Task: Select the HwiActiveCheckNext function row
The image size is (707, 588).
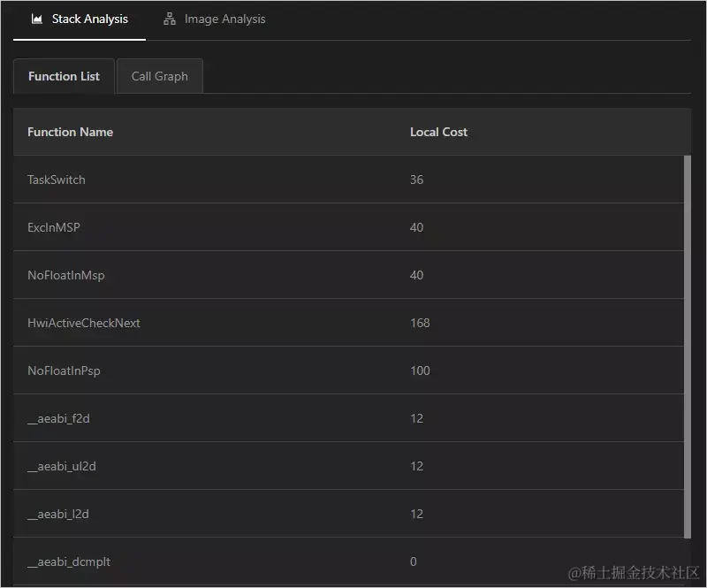Action: click(348, 323)
